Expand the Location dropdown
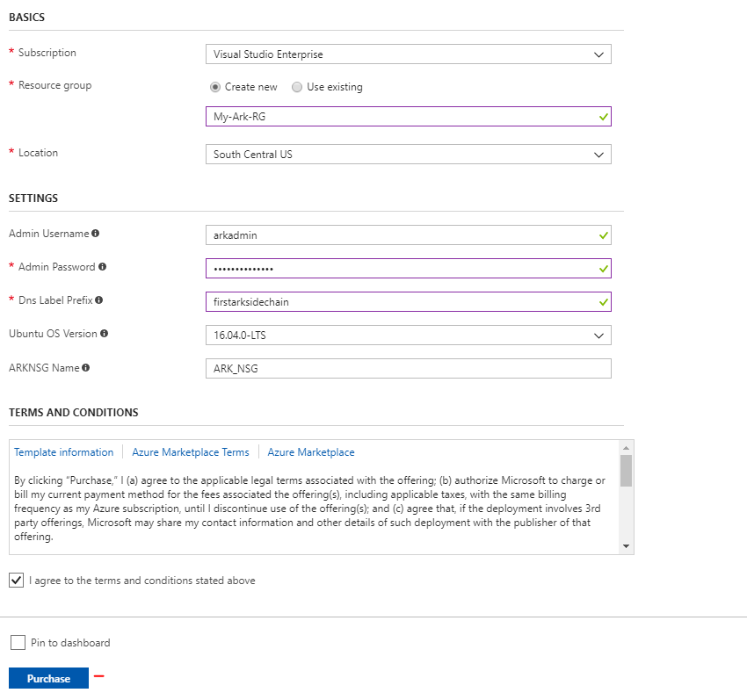Viewport: 747px width, 700px height. click(408, 155)
